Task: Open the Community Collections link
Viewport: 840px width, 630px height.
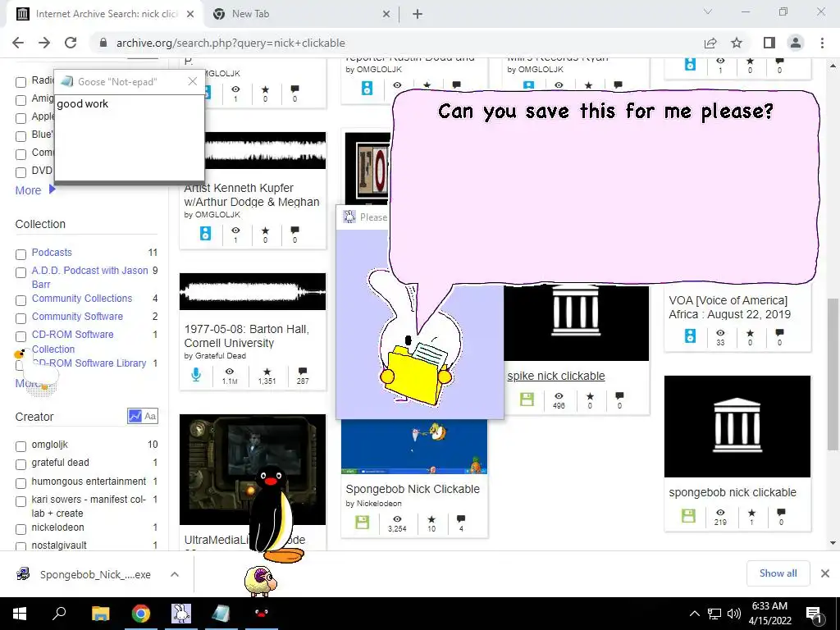Action: pos(81,299)
